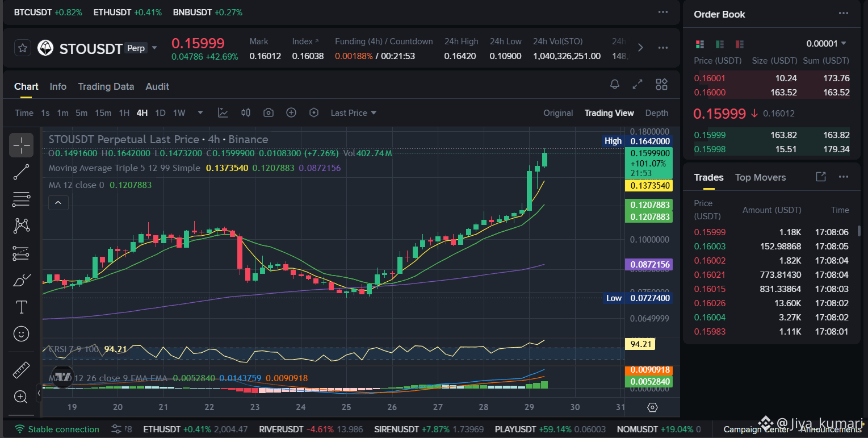This screenshot has width=868, height=438.
Task: Switch chart interval to 1W
Action: pyautogui.click(x=179, y=113)
